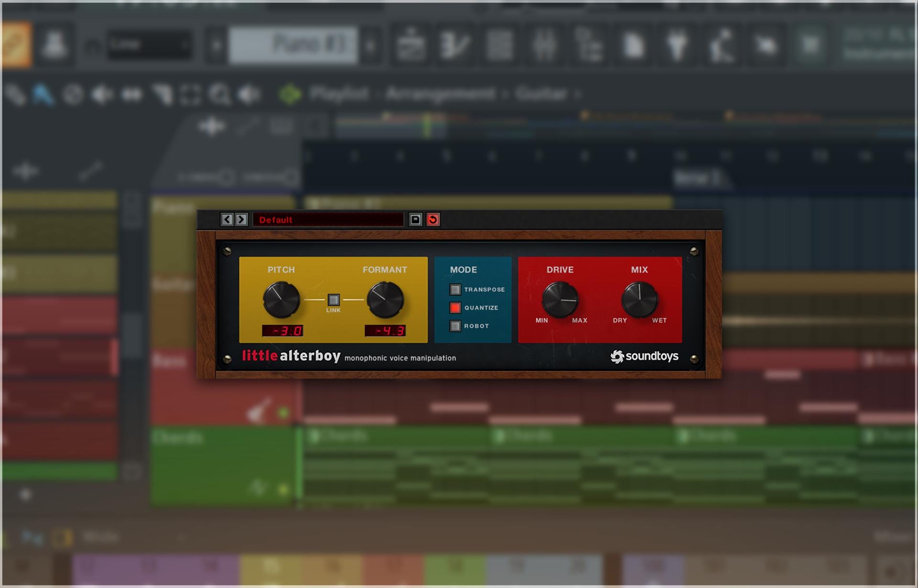This screenshot has height=588, width=918.
Task: Open the Channel rack icon in top toolbar
Action: click(x=500, y=45)
